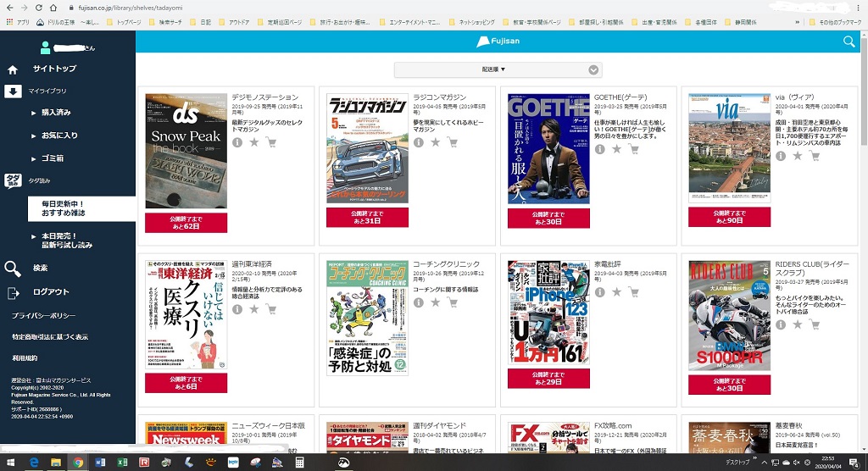Click 週刊ダイヤモンド title text
The height and width of the screenshot is (471, 868).
tap(440, 425)
